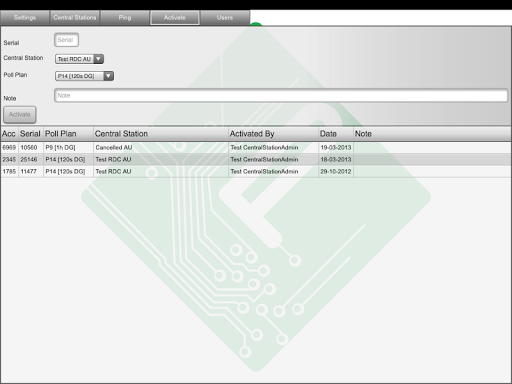The height and width of the screenshot is (384, 512).
Task: Select the Activate tab
Action: pyautogui.click(x=175, y=18)
